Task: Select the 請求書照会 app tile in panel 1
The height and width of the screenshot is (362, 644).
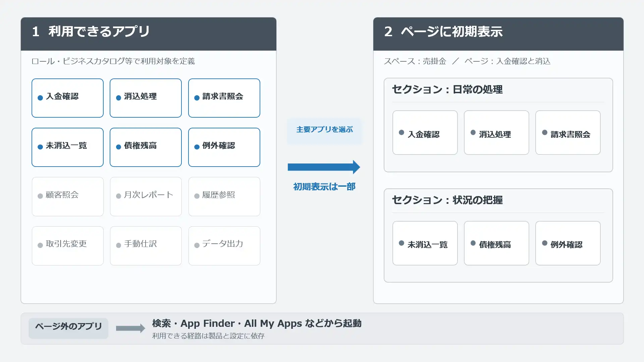Action: coord(224,98)
